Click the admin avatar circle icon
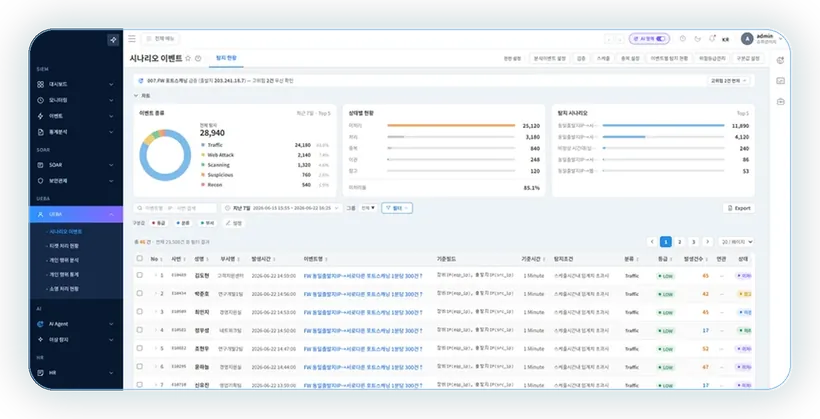 [x=747, y=39]
